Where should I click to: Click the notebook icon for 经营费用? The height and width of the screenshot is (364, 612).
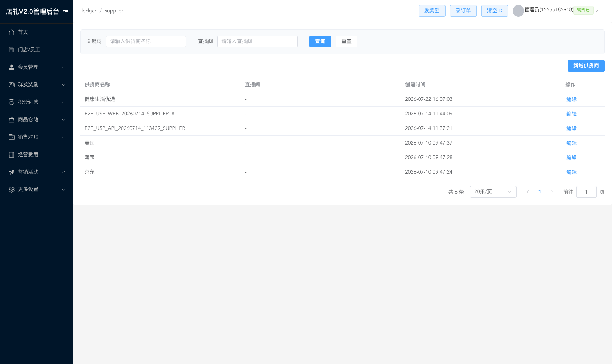pyautogui.click(x=12, y=155)
